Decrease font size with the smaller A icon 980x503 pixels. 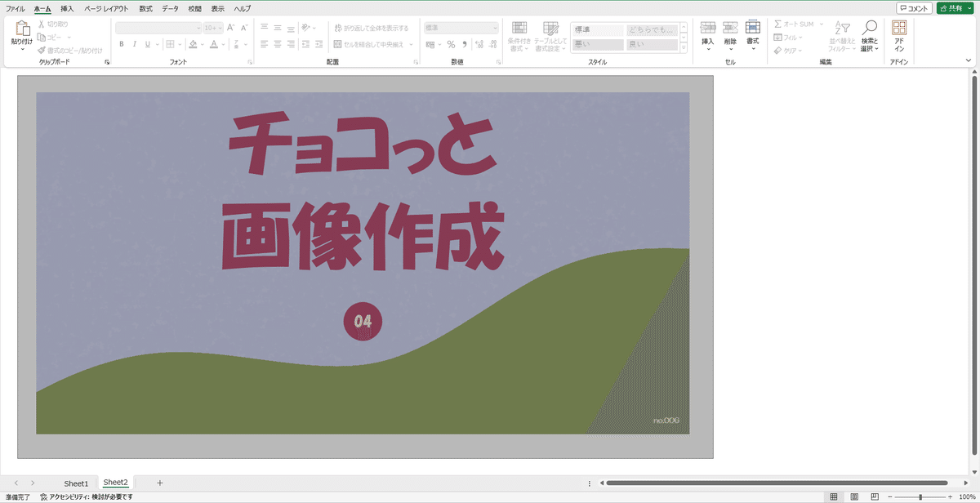(243, 28)
